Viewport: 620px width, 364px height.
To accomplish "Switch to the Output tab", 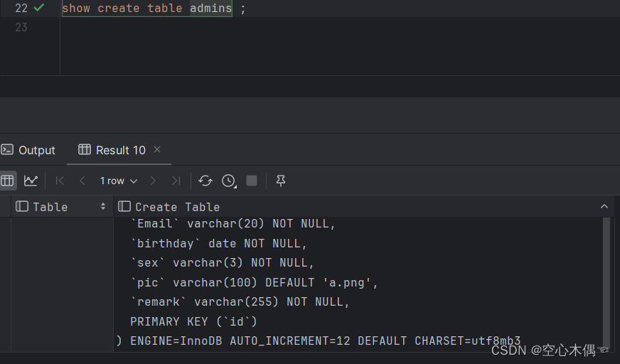I will (28, 150).
